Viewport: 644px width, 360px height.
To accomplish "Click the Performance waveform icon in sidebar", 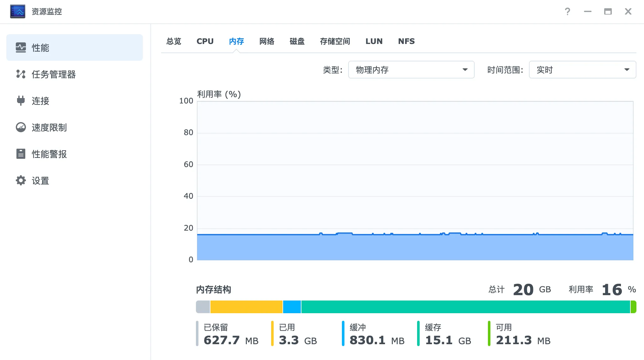I will pyautogui.click(x=21, y=48).
